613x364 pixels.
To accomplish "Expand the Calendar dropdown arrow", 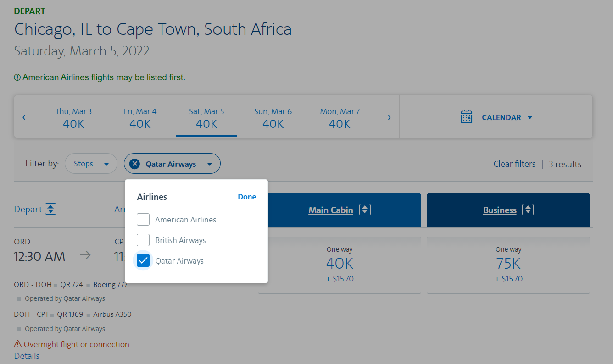I will [x=530, y=118].
